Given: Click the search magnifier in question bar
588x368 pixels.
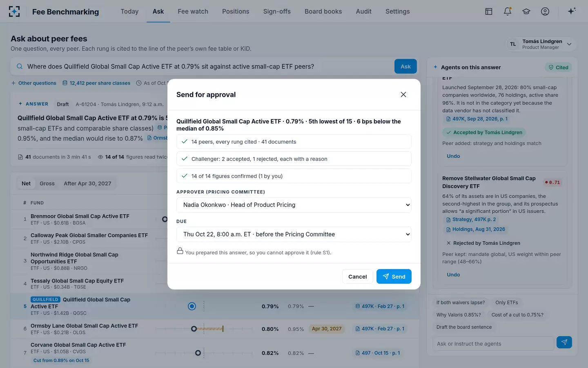Looking at the screenshot, I should pyautogui.click(x=20, y=66).
